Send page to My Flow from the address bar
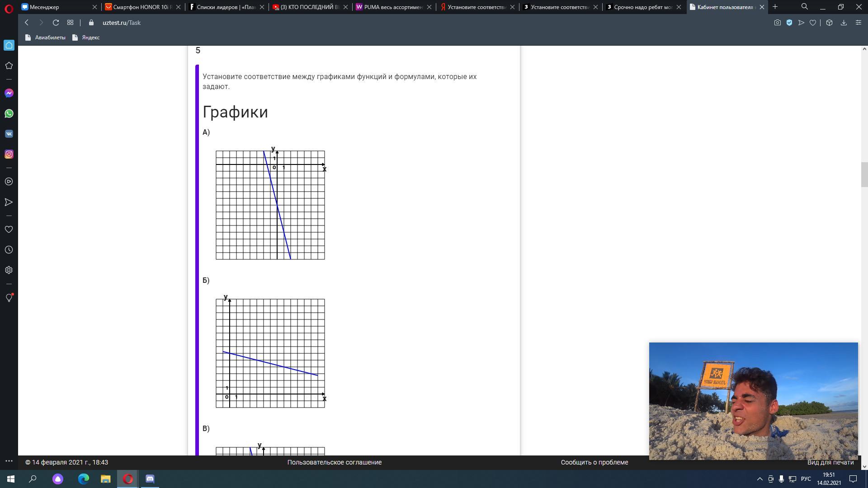Viewport: 868px width, 488px height. pyautogui.click(x=801, y=23)
